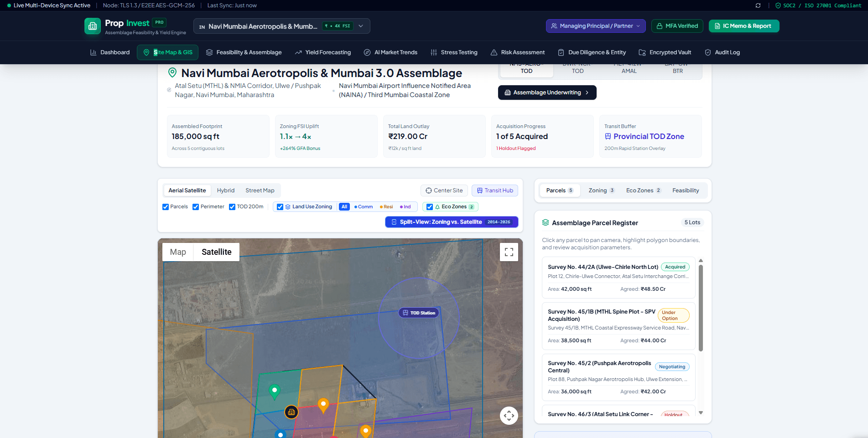Open Risk Assessment page
Image resolution: width=868 pixels, height=438 pixels.
coord(518,52)
